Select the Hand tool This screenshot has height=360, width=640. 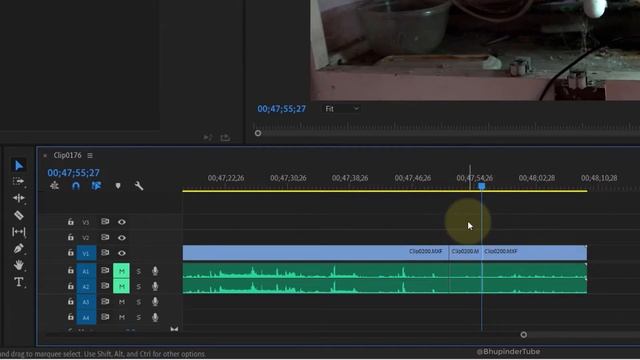19,265
